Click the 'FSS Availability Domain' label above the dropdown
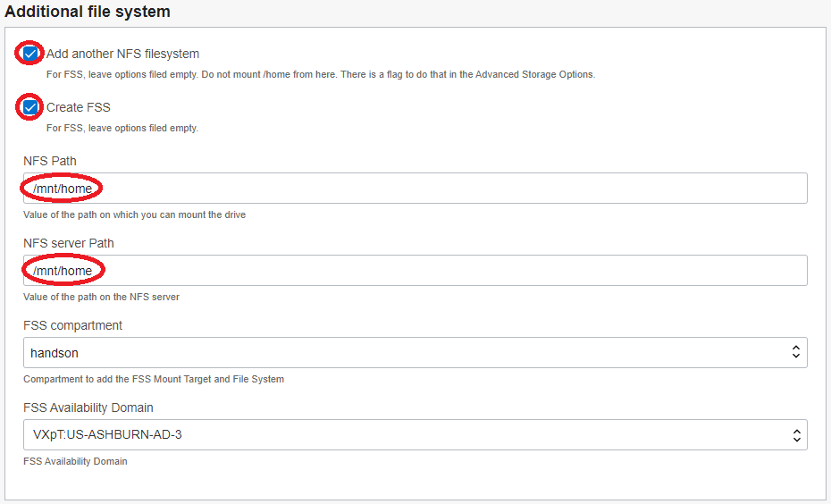The width and height of the screenshot is (831, 504). 88,407
